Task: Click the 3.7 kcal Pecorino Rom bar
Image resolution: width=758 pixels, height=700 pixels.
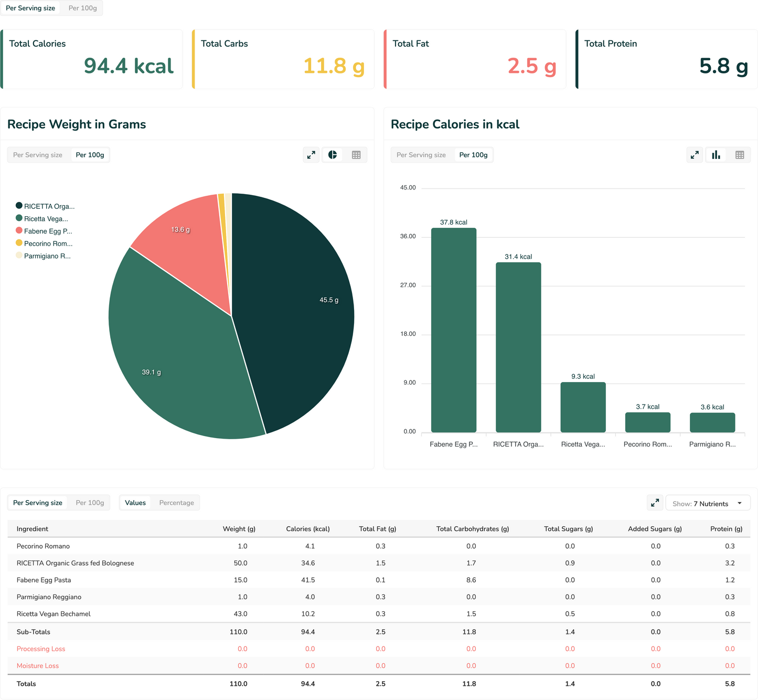Action: [x=648, y=422]
